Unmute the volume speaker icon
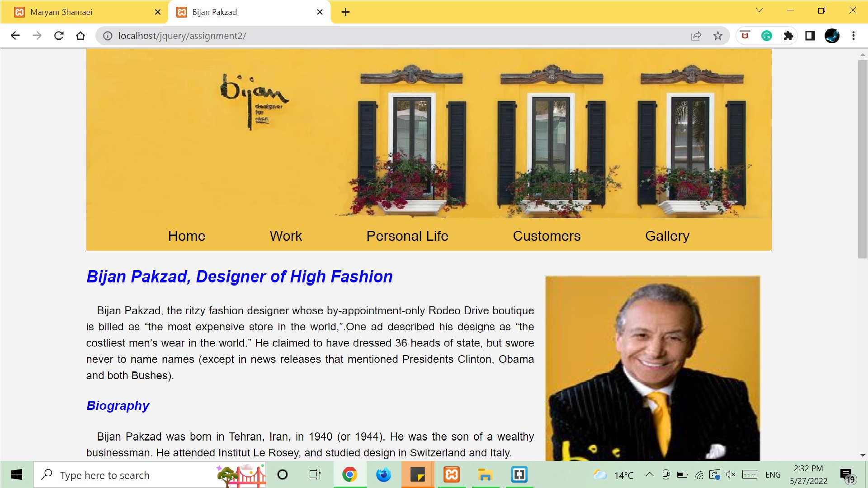This screenshot has height=488, width=868. (730, 474)
